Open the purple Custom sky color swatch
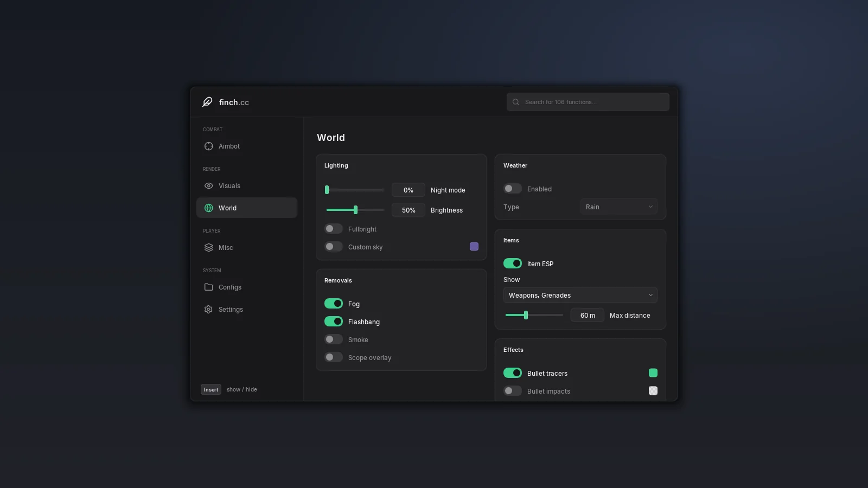This screenshot has width=868, height=488. (474, 247)
